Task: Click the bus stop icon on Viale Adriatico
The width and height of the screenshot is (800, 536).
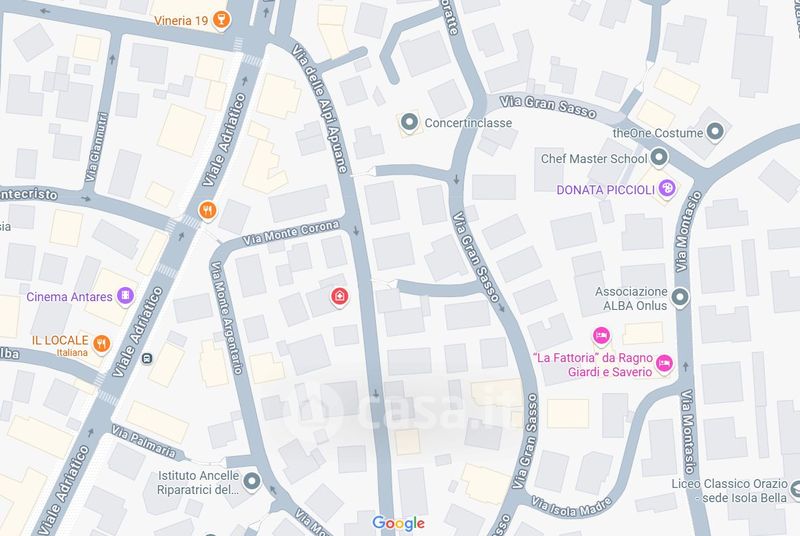Action: pos(147,359)
